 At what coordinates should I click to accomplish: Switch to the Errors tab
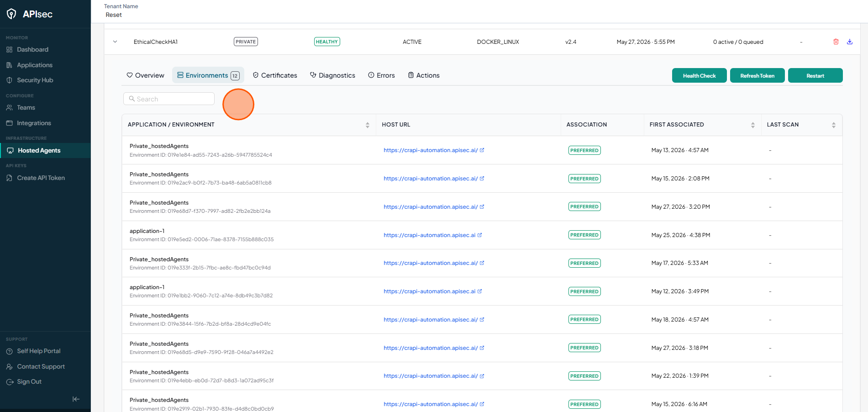[381, 75]
